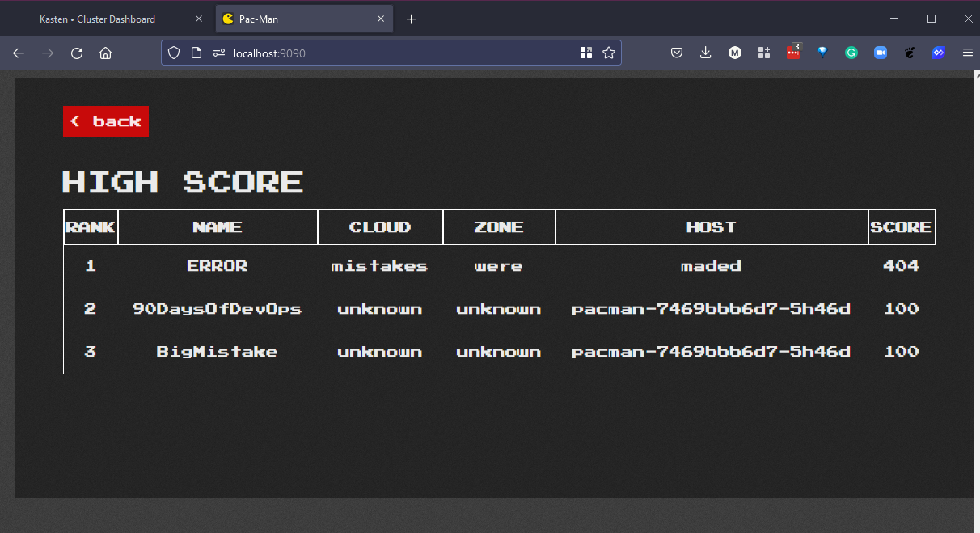Viewport: 980px width, 533px height.
Task: Navigate back in browser history
Action: coord(19,53)
